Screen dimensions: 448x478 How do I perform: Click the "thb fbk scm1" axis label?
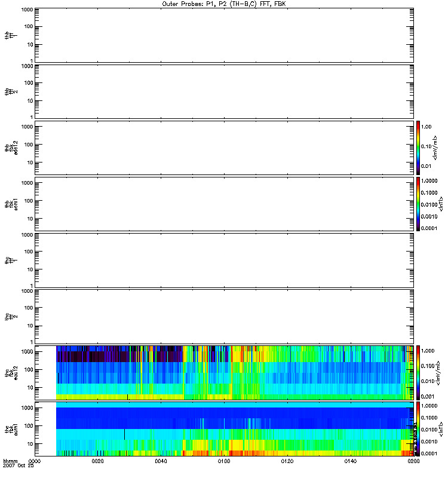[11, 204]
